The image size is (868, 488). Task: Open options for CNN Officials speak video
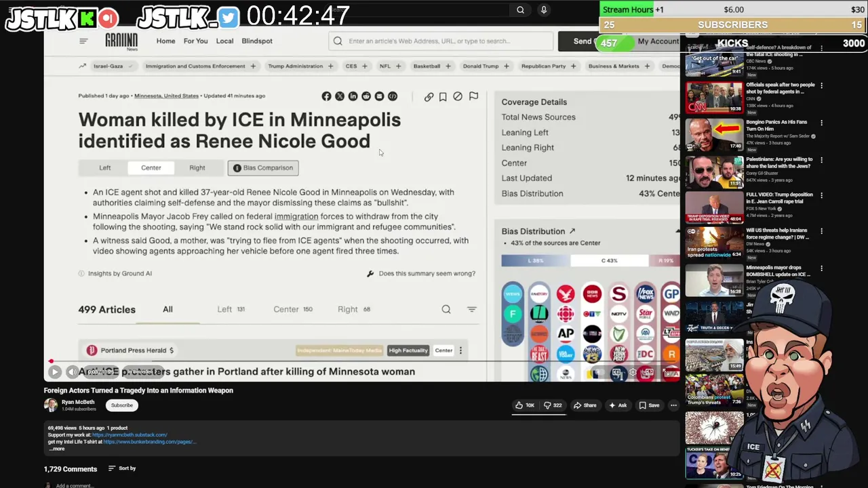tap(821, 86)
